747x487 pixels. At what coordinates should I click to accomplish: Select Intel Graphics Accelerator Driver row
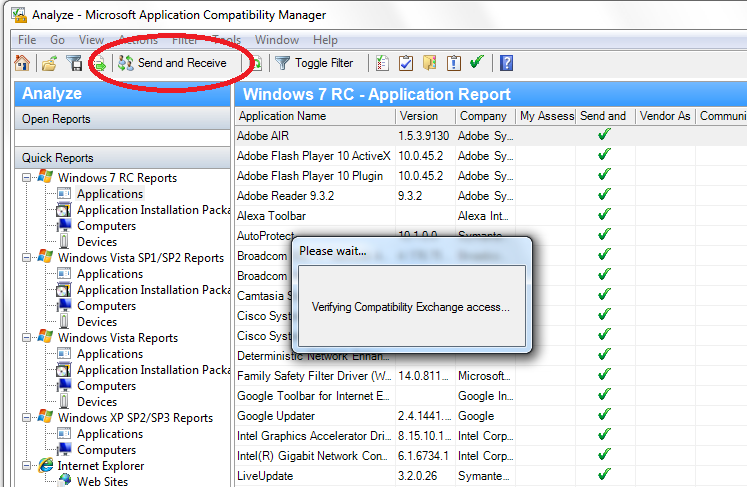coord(491,436)
